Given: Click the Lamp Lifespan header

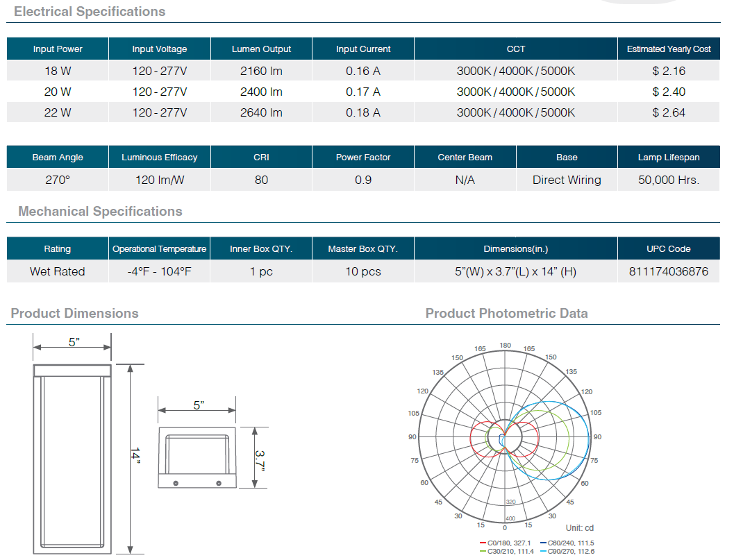Looking at the screenshot, I should click(668, 158).
